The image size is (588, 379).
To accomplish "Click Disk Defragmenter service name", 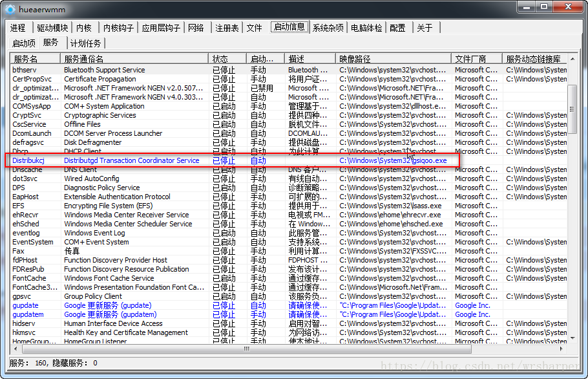I will (92, 142).
